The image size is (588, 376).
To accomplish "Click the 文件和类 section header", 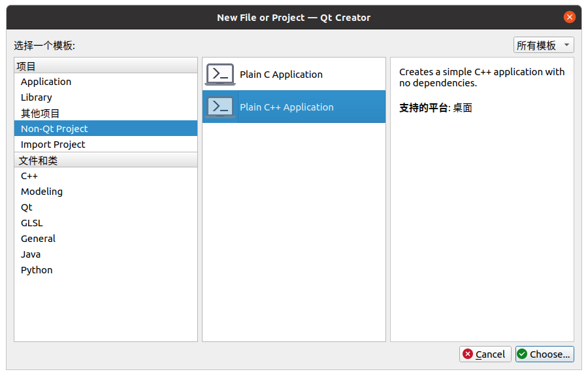I will coord(106,160).
